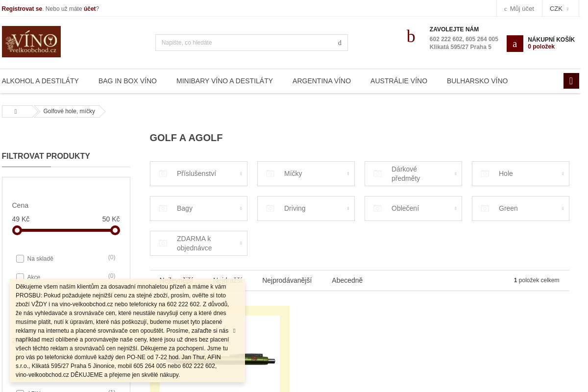Click the camera placeholder icon in Hole tile
The width and height of the screenshot is (588, 392).
[485, 173]
